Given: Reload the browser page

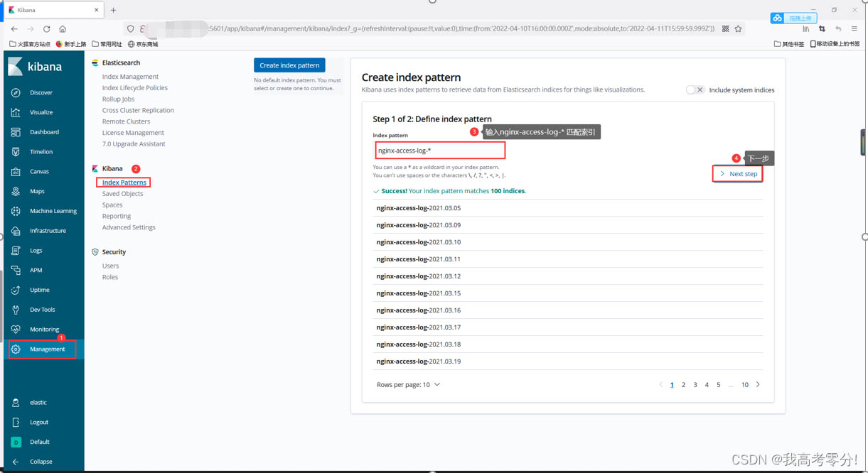Looking at the screenshot, I should coord(46,29).
